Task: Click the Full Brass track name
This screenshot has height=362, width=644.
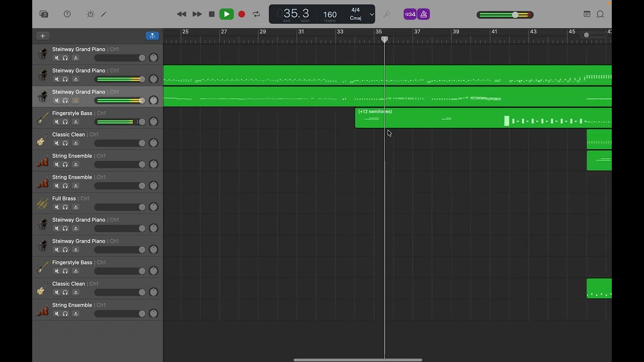Action: coord(64,199)
